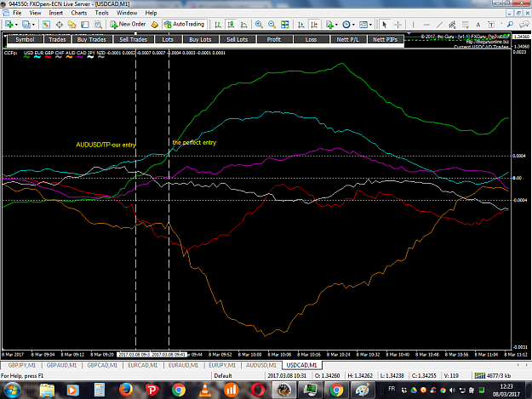
Task: Click the Sell Lots column header
Action: click(237, 40)
